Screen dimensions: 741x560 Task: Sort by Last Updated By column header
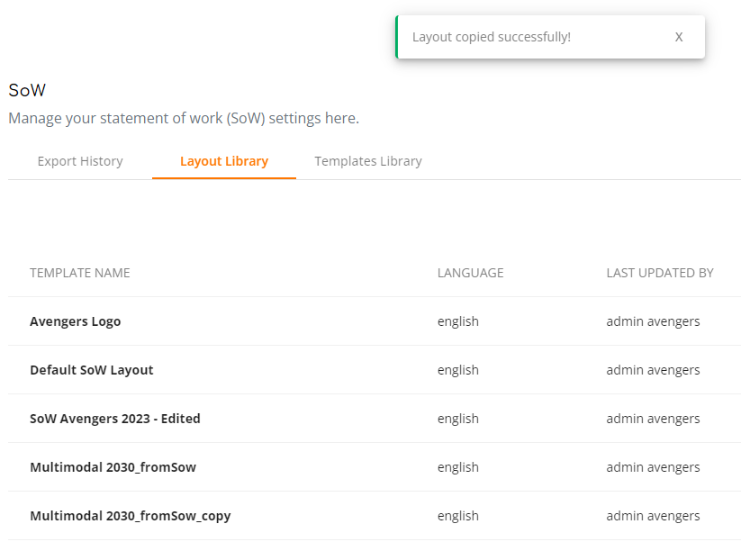coord(660,273)
